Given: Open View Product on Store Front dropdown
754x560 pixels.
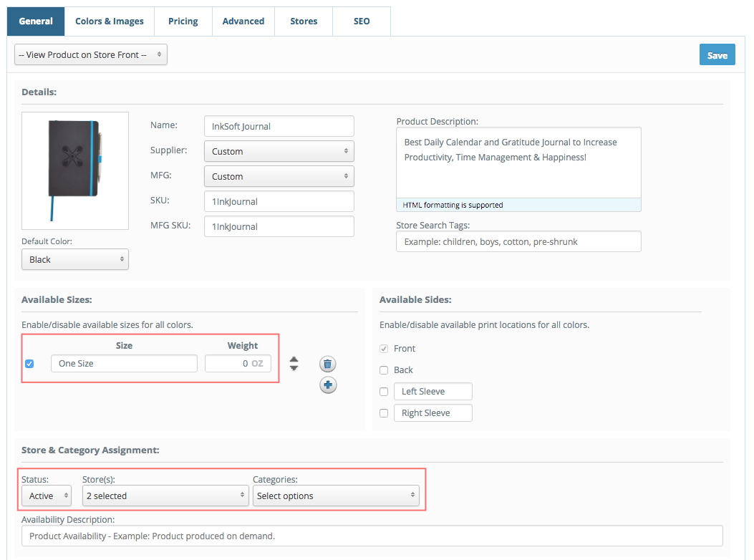Looking at the screenshot, I should point(91,54).
